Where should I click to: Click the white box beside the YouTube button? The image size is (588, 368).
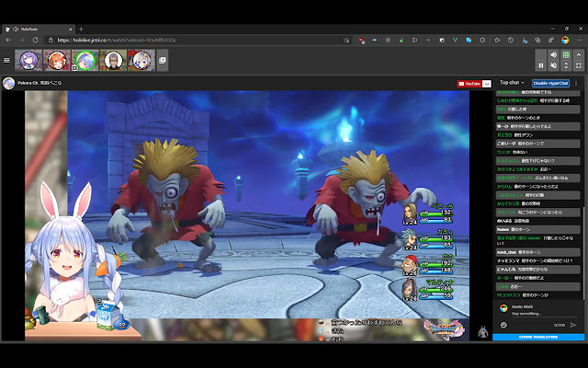(x=487, y=84)
